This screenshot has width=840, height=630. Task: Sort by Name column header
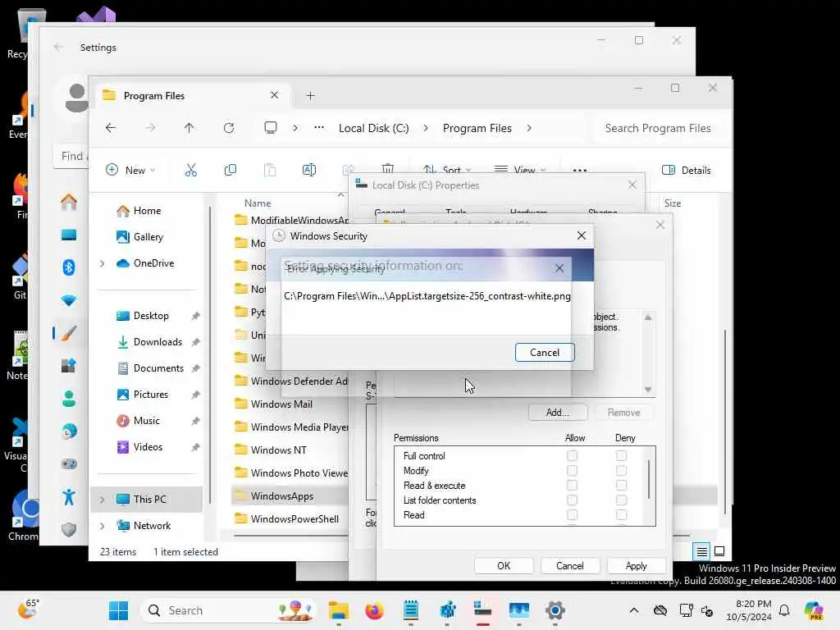pyautogui.click(x=258, y=203)
